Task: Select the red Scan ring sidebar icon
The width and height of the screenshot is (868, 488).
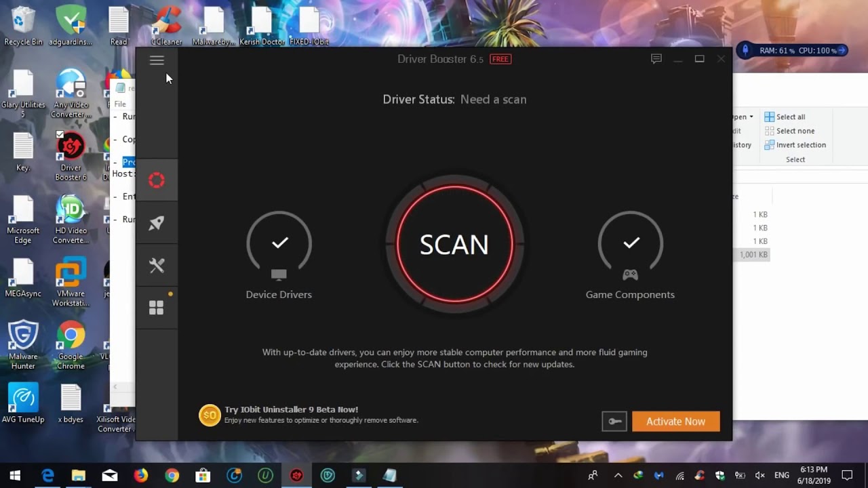Action: coord(157,180)
